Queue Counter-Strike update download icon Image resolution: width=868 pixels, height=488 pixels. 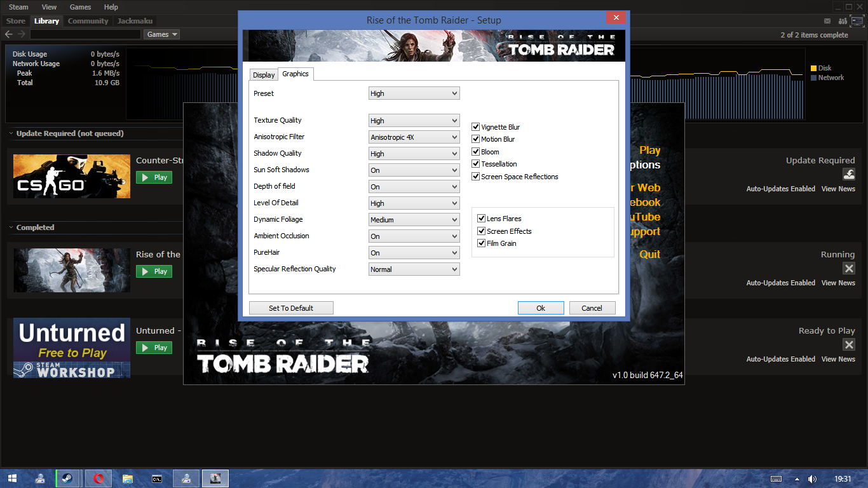(848, 174)
